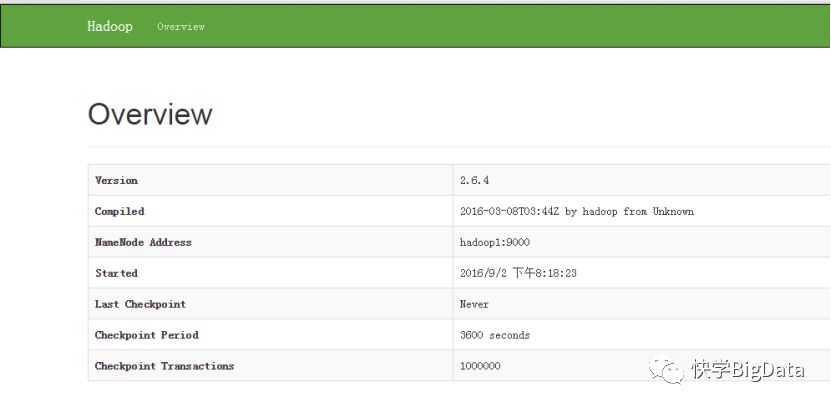Click the 1000000 transactions value
831x408 pixels.
click(480, 366)
